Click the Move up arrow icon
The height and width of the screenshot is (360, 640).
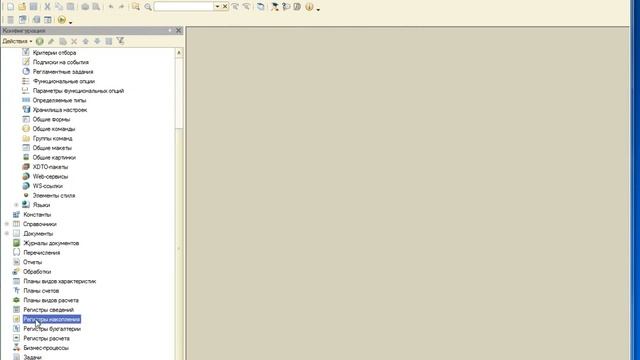(x=85, y=41)
